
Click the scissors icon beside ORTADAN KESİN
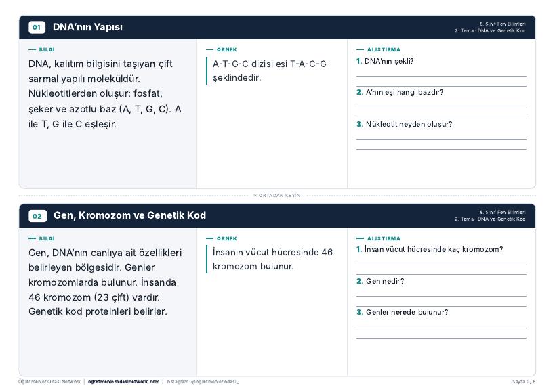[x=255, y=195]
